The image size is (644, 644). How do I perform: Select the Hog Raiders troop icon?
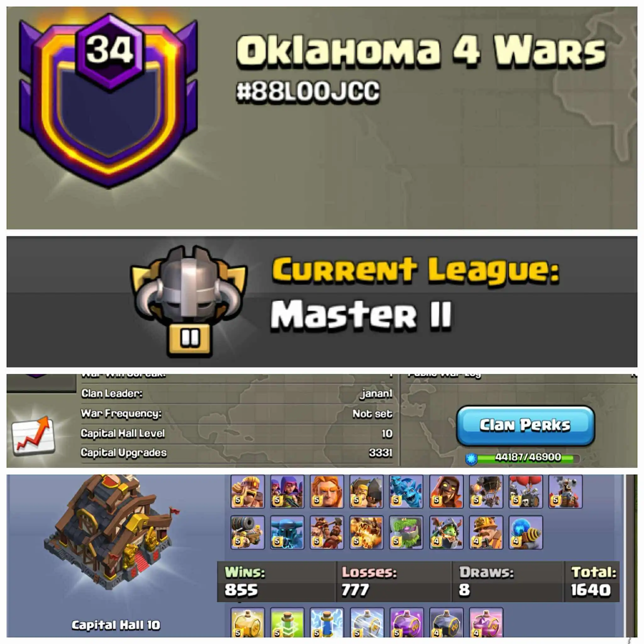coord(327,532)
